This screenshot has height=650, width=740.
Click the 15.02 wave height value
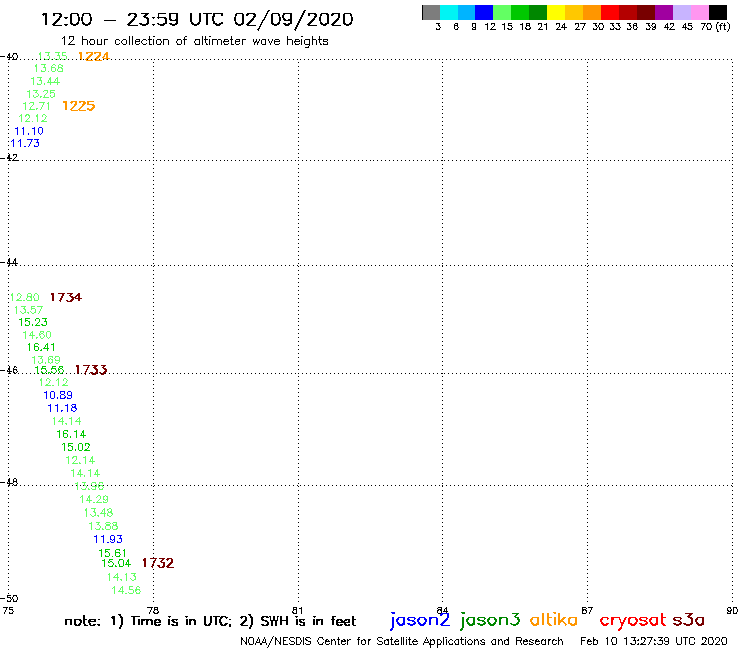(x=76, y=447)
